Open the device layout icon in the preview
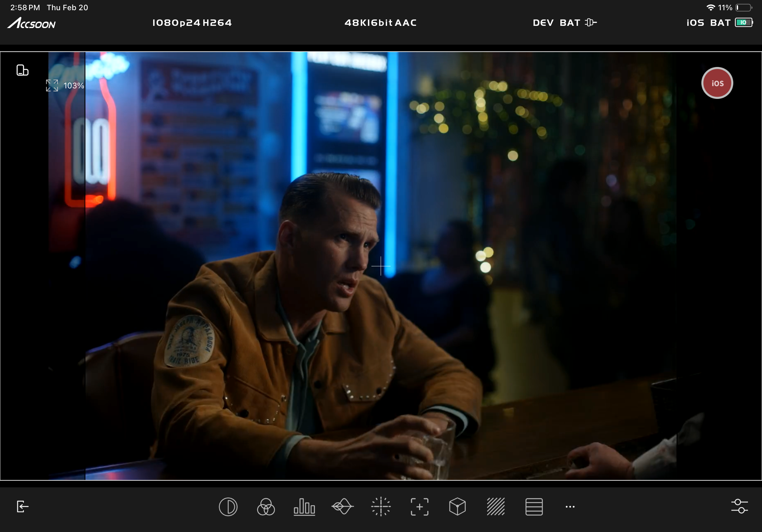Image resolution: width=762 pixels, height=532 pixels. [x=22, y=70]
